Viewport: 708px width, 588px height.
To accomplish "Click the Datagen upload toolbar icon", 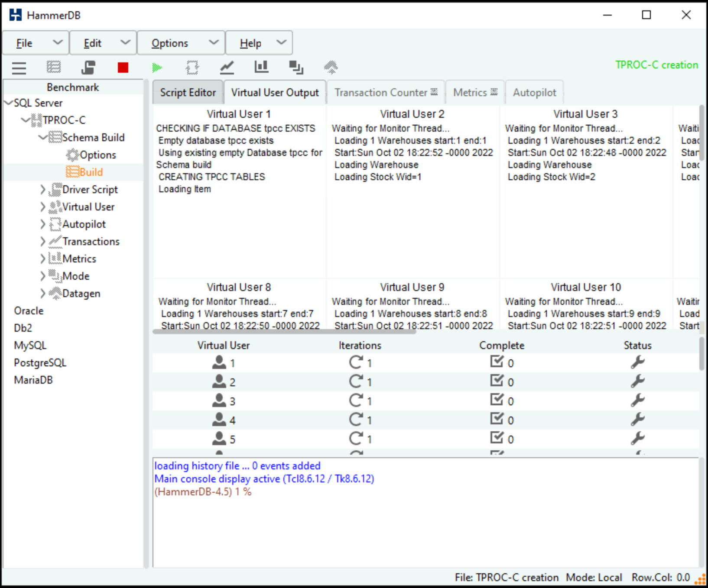I will pos(331,67).
